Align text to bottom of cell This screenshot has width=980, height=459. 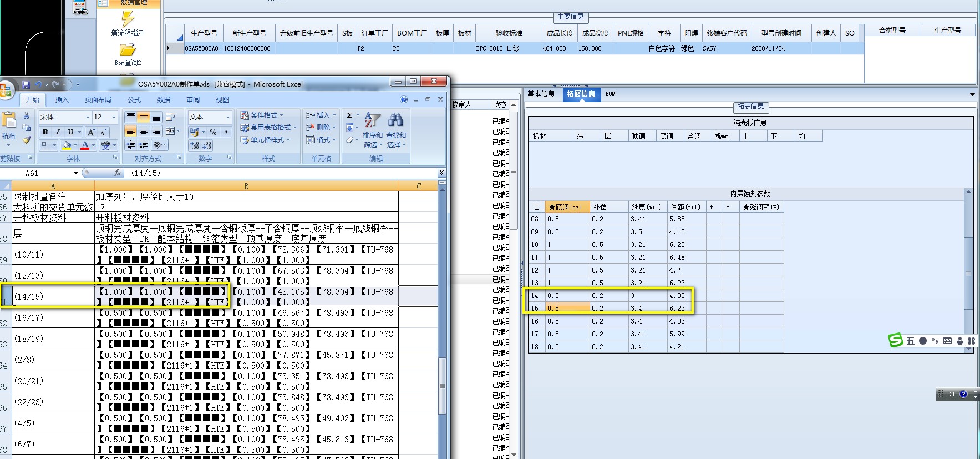156,117
